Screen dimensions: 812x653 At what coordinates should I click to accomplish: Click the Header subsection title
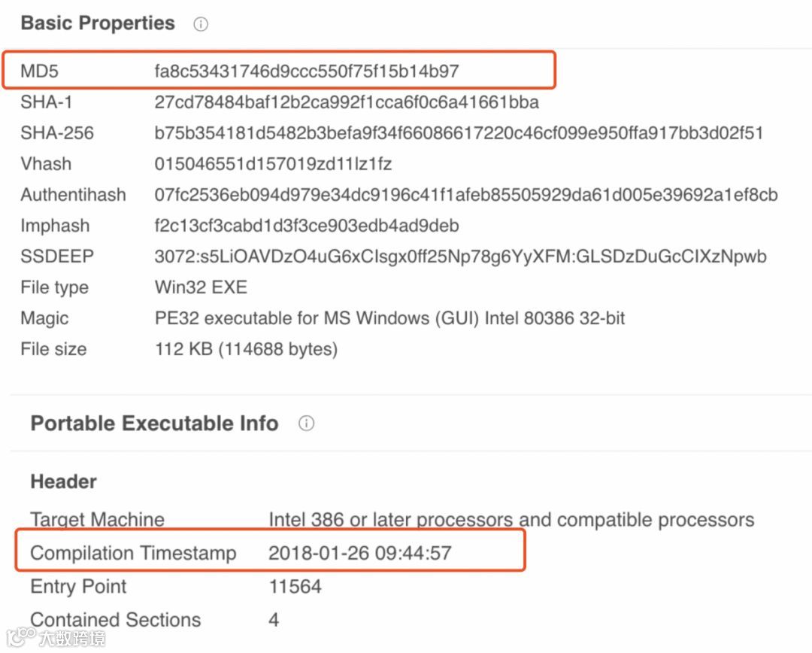point(63,481)
